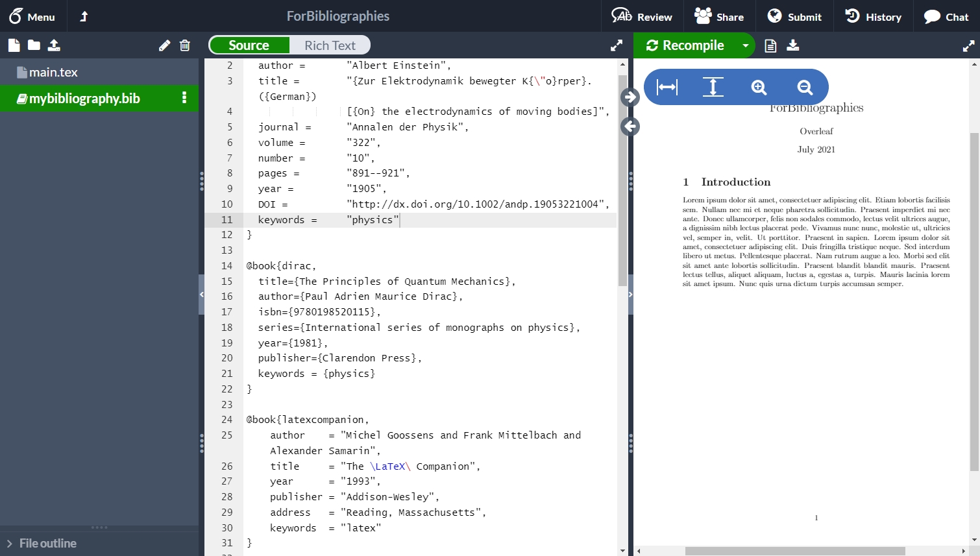Fit PDF to width
This screenshot has height=556, width=980.
pyautogui.click(x=667, y=87)
